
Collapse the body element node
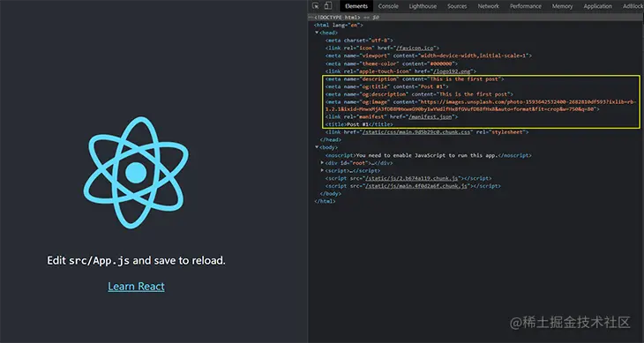(317, 147)
